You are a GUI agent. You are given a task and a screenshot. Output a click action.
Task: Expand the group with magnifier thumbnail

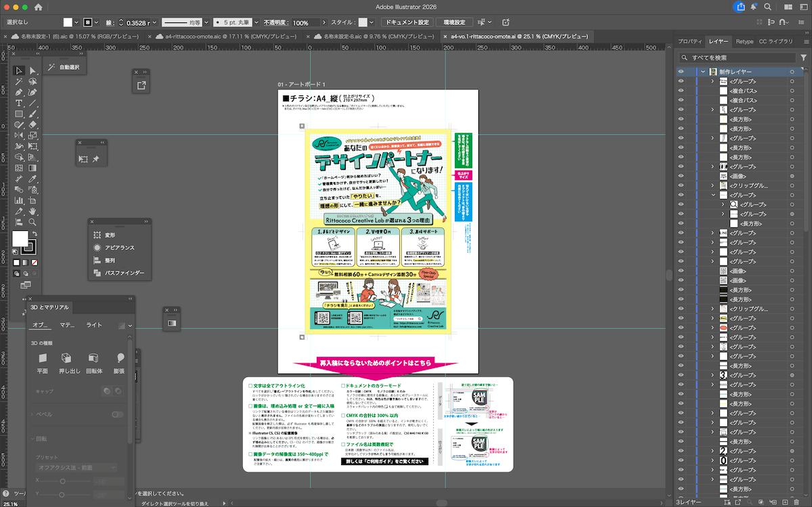722,204
